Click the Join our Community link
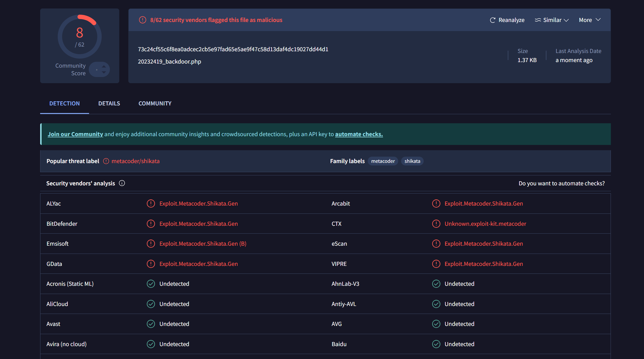Viewport: 644px width, 359px height. pyautogui.click(x=75, y=134)
